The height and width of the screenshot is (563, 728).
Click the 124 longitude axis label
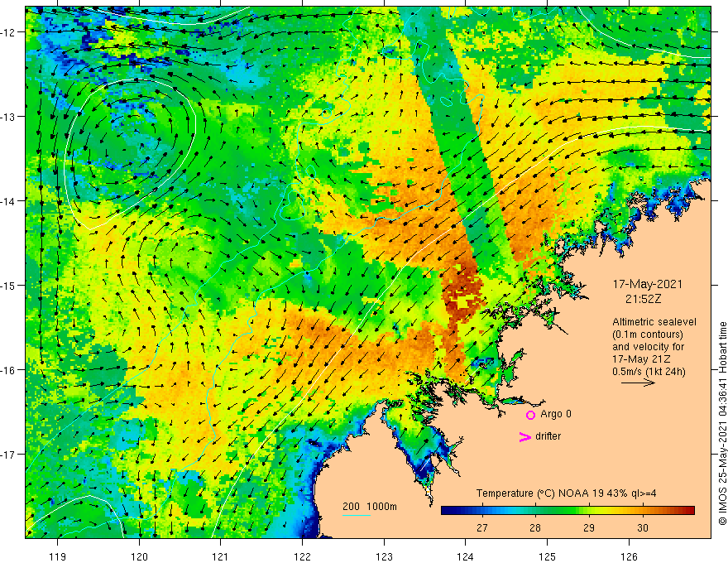click(465, 556)
